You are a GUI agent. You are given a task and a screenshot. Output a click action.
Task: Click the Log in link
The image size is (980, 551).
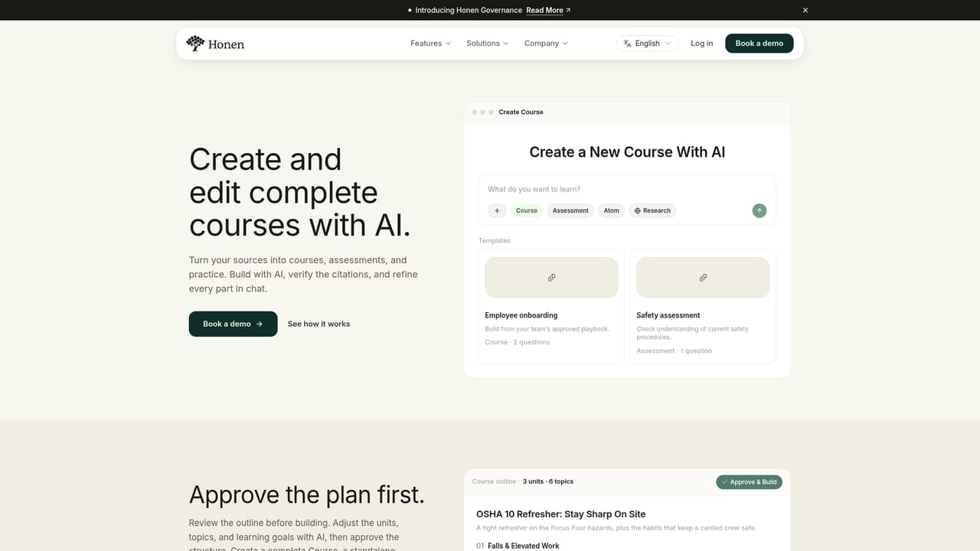click(x=701, y=44)
